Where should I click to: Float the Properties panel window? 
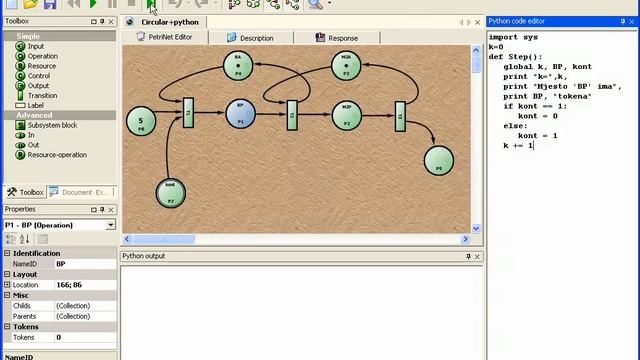tap(93, 209)
